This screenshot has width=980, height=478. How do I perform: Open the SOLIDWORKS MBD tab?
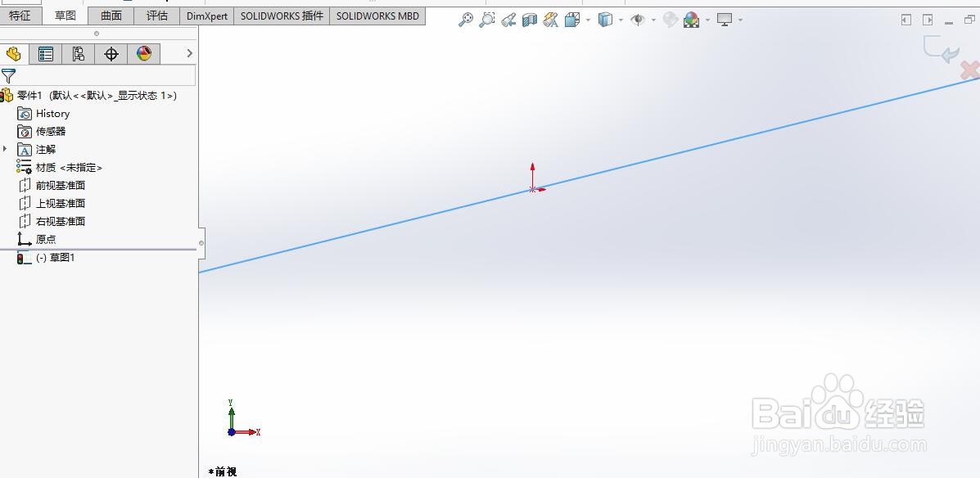(377, 16)
